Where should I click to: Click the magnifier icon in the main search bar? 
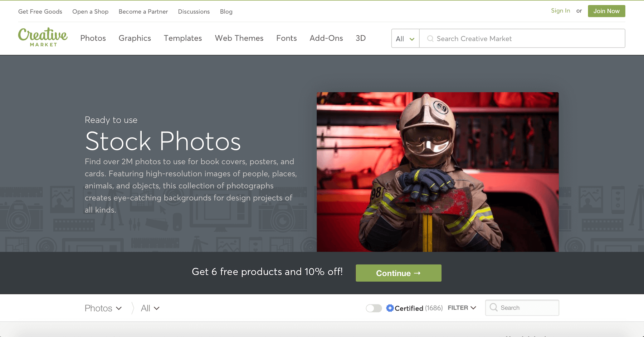(x=430, y=38)
